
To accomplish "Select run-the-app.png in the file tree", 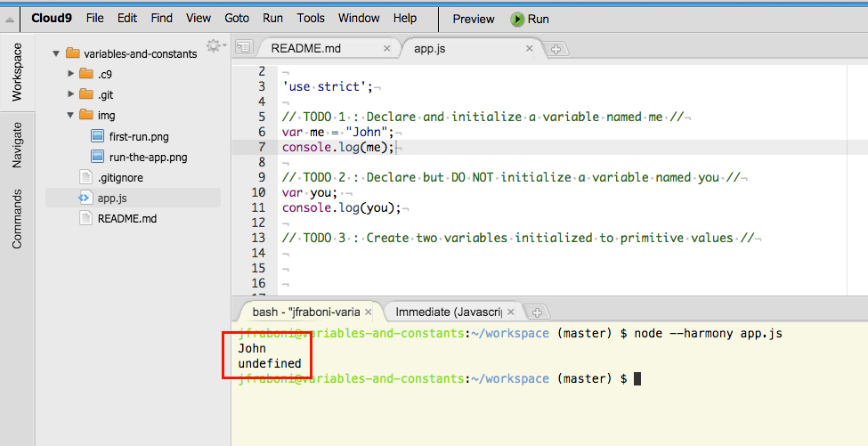I will [x=149, y=158].
